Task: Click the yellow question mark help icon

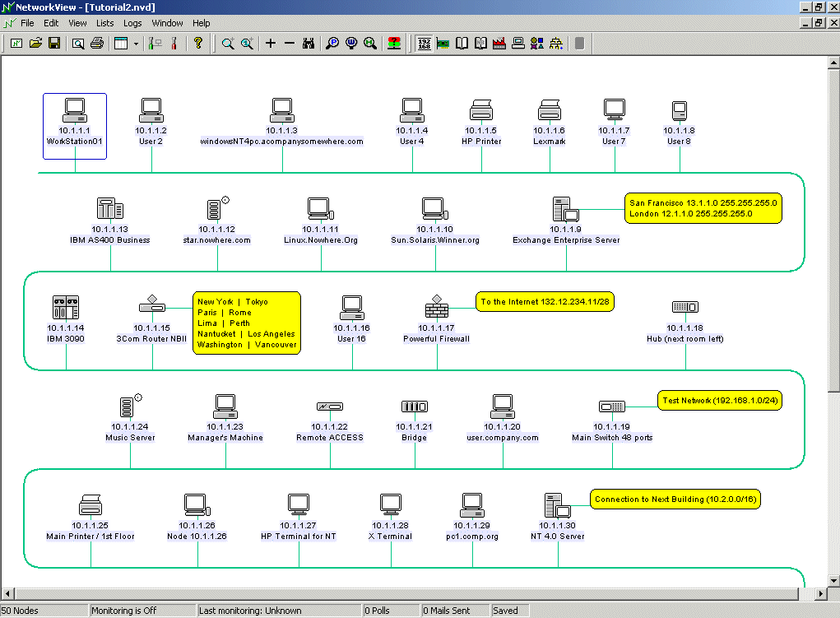Action: (x=198, y=44)
